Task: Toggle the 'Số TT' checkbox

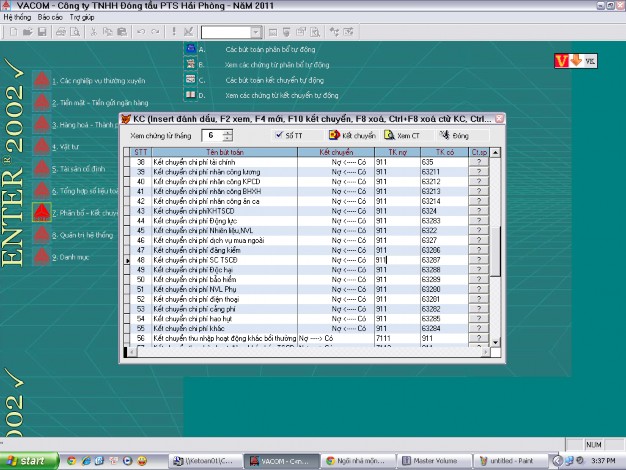Action: (x=279, y=134)
